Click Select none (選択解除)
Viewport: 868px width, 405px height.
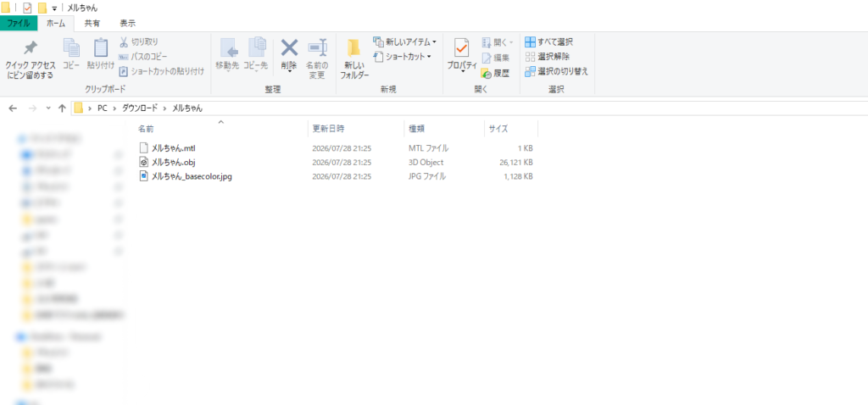(x=547, y=57)
